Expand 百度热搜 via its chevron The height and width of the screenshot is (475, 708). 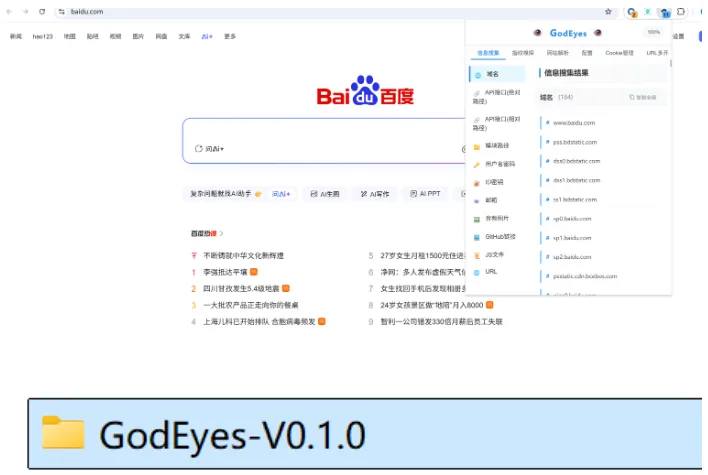[221, 233]
